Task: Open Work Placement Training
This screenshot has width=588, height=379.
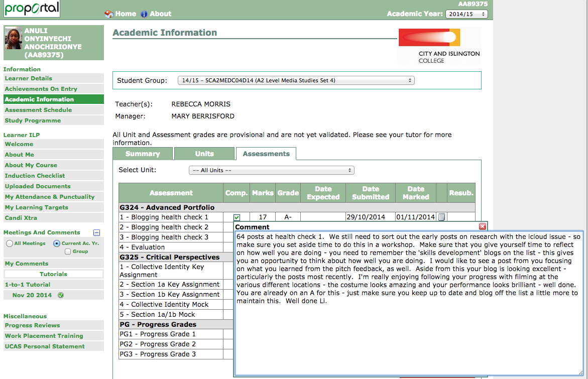Action: click(54, 336)
